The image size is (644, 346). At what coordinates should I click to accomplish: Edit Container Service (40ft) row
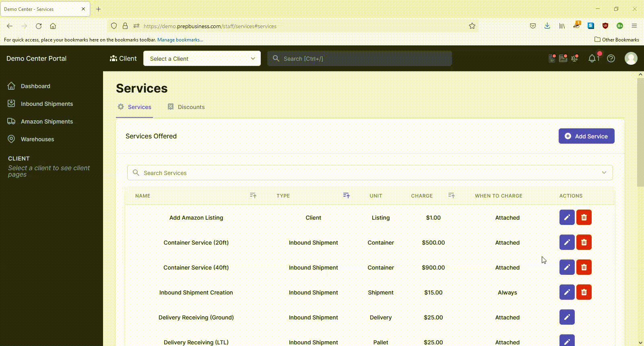567,267
